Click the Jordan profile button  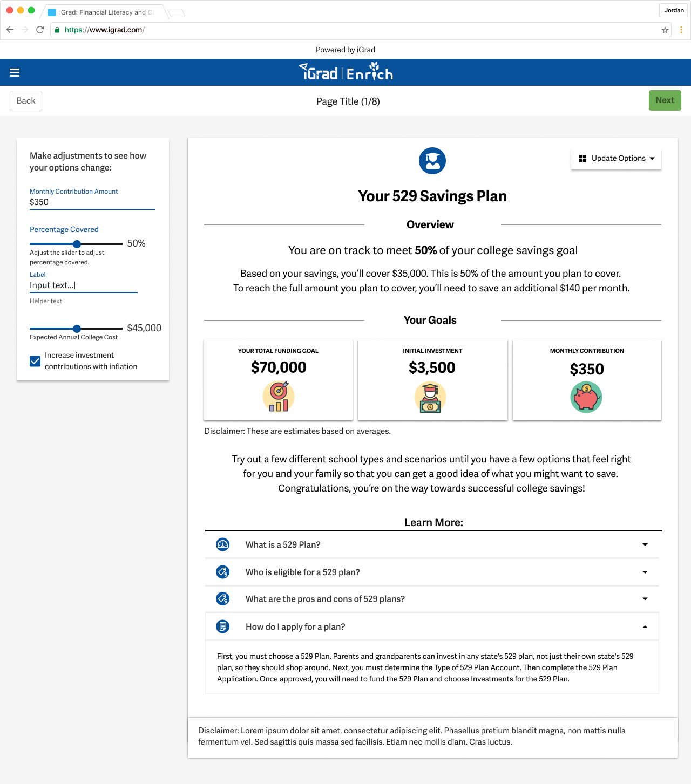(674, 10)
